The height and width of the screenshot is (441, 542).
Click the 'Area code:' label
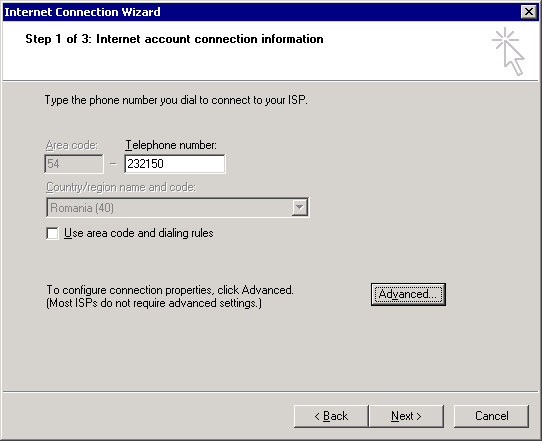coord(72,145)
